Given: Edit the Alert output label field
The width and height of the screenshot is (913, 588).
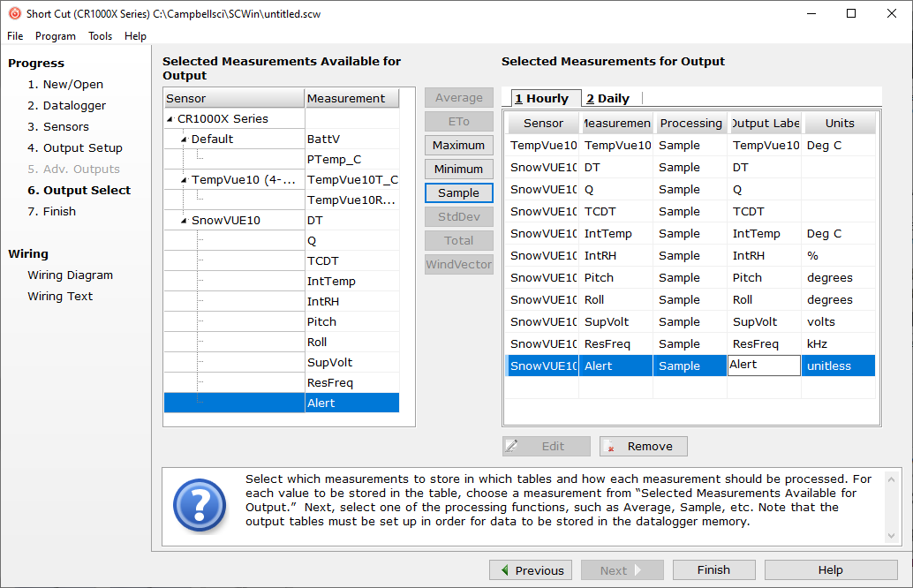Looking at the screenshot, I should (764, 366).
